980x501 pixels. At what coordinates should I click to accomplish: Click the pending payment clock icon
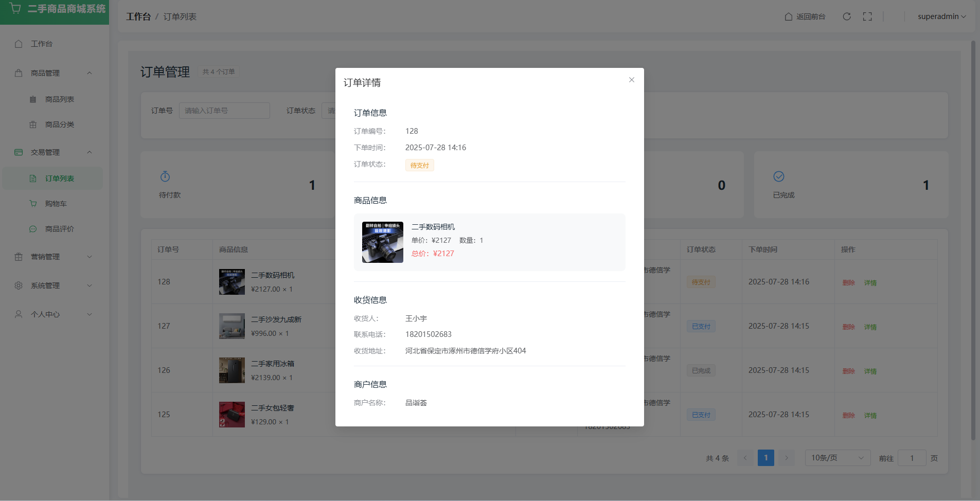pyautogui.click(x=165, y=177)
